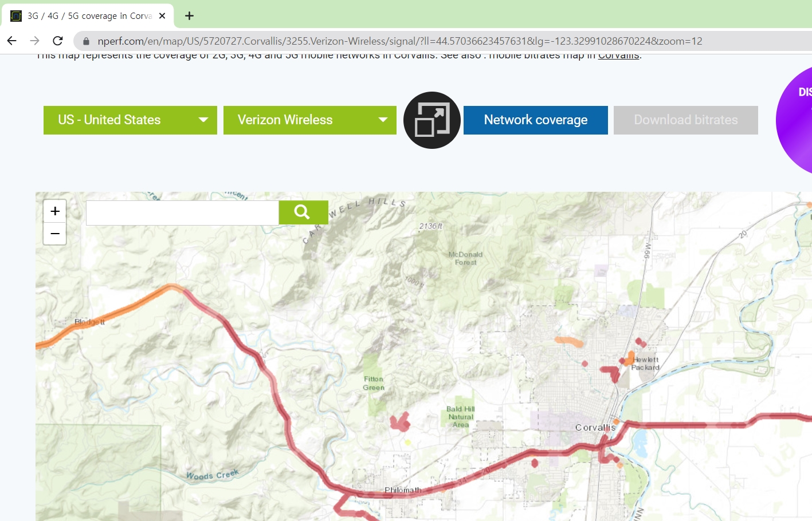Click the Blodgett label on map
This screenshot has width=812, height=521.
[x=90, y=322]
